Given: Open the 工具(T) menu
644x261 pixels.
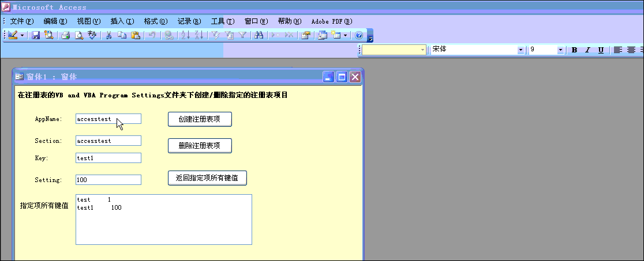Looking at the screenshot, I should tap(223, 21).
